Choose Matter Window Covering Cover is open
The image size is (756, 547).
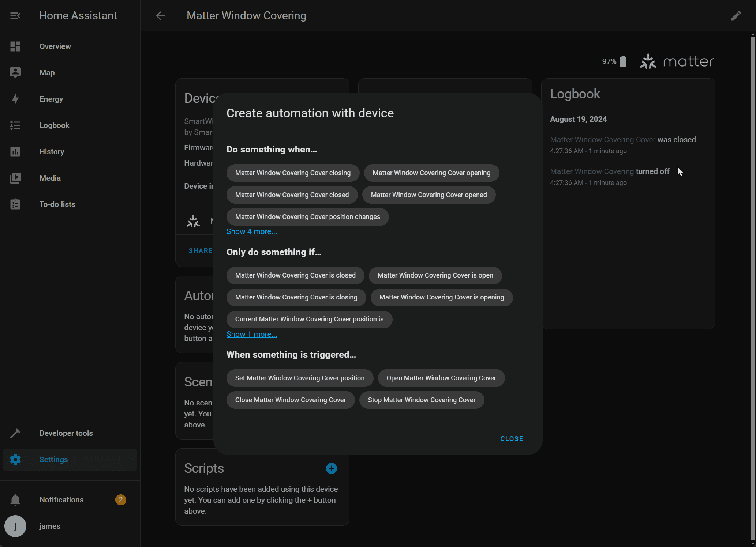tap(435, 275)
